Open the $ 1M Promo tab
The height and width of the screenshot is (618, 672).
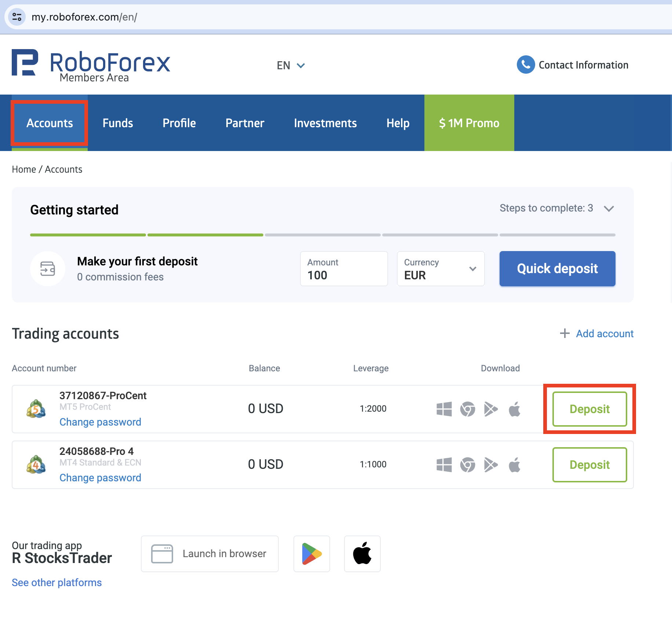pyautogui.click(x=469, y=123)
